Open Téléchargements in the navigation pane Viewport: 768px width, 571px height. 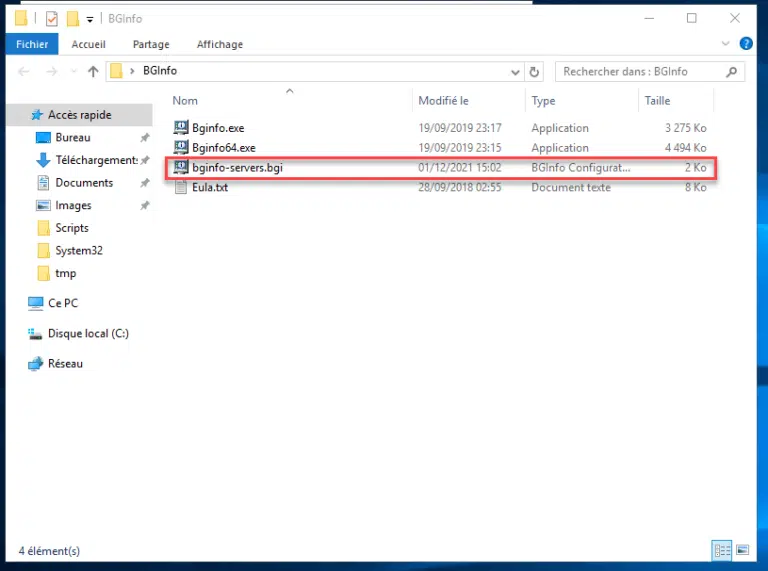[96, 160]
